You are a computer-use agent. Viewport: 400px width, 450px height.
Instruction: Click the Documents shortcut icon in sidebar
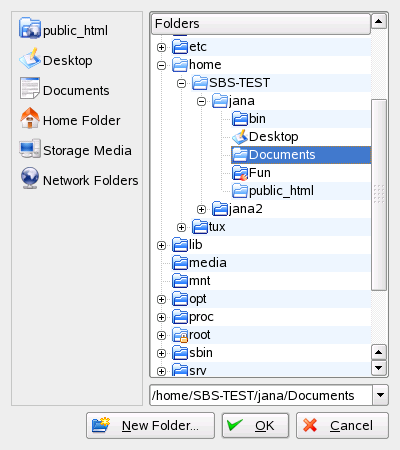(x=30, y=88)
